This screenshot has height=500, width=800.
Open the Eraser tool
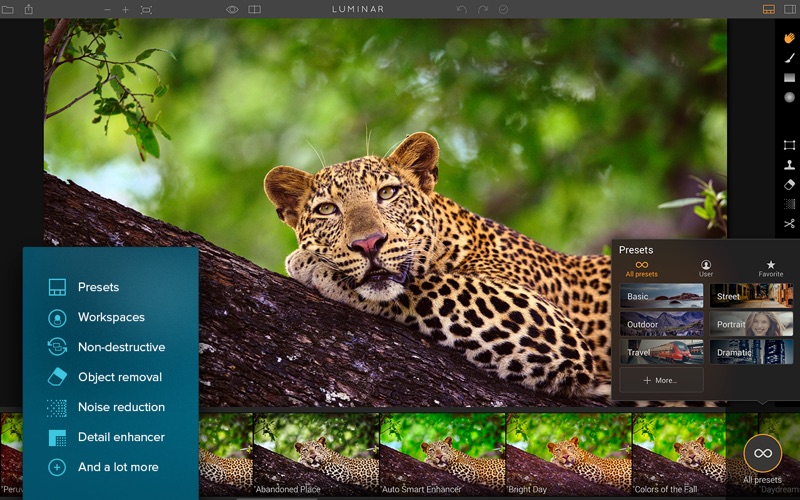(x=789, y=185)
